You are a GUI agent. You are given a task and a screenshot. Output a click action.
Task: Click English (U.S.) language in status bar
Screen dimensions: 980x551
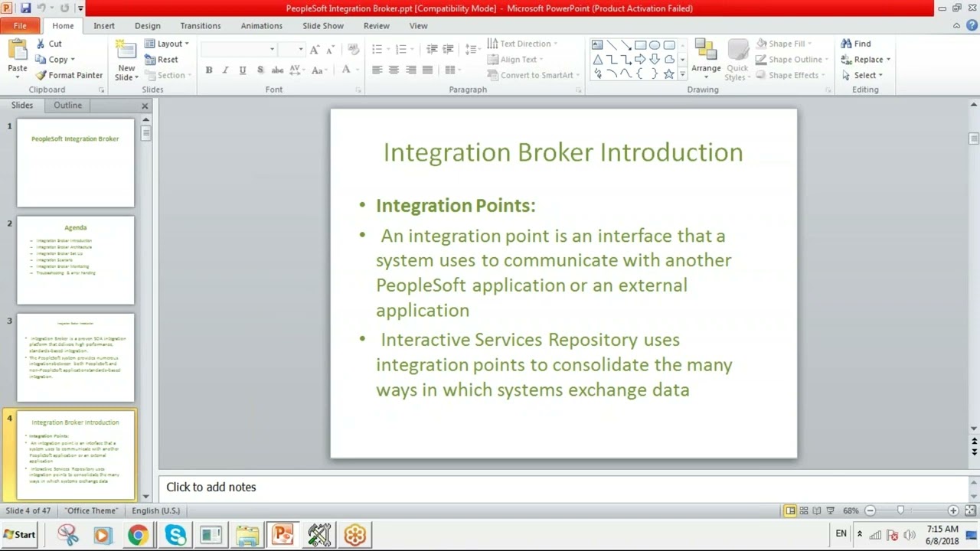point(156,510)
